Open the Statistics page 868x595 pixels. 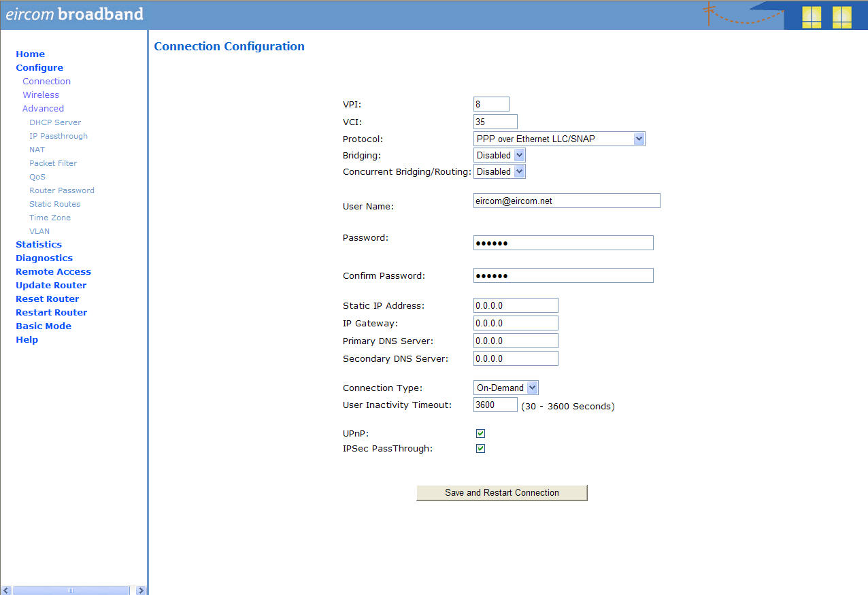click(x=39, y=244)
